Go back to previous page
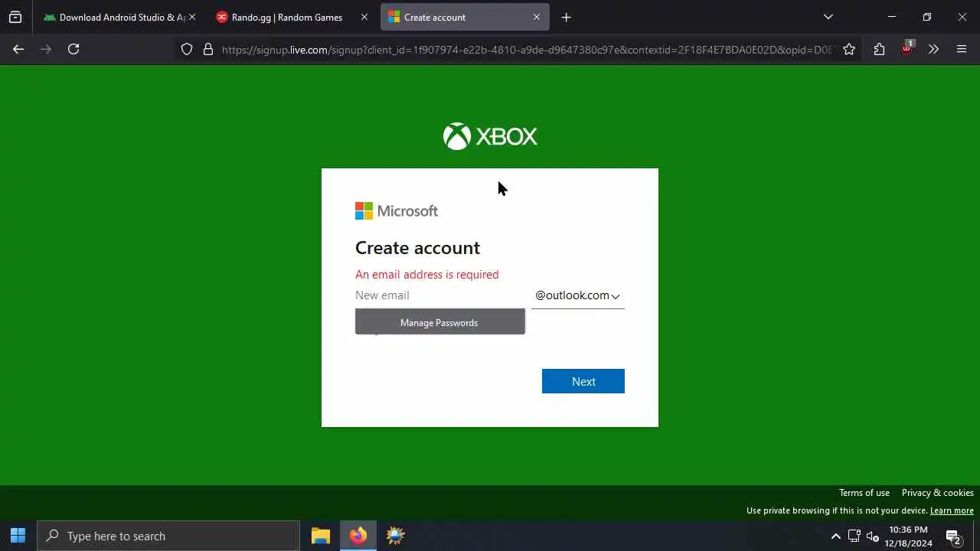This screenshot has width=980, height=551. 18,49
